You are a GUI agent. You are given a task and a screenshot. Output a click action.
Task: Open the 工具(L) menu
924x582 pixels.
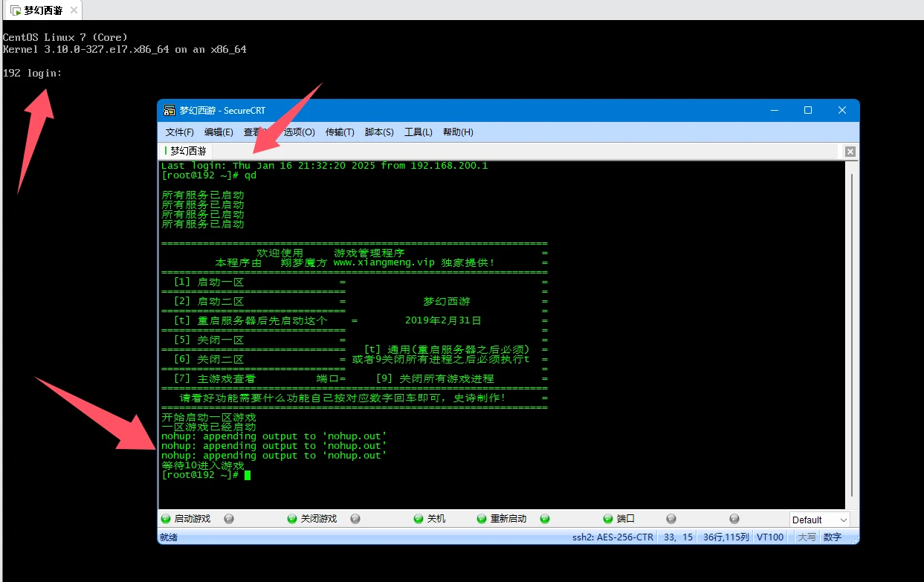coord(418,132)
